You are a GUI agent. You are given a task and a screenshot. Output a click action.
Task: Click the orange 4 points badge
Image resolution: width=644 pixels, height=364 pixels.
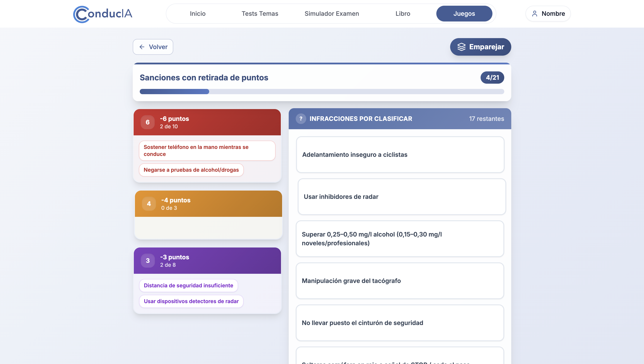pyautogui.click(x=149, y=204)
